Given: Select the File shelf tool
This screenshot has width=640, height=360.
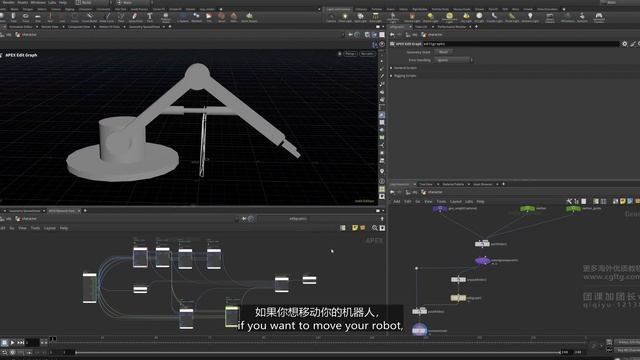Looking at the screenshot, I should 209,17.
